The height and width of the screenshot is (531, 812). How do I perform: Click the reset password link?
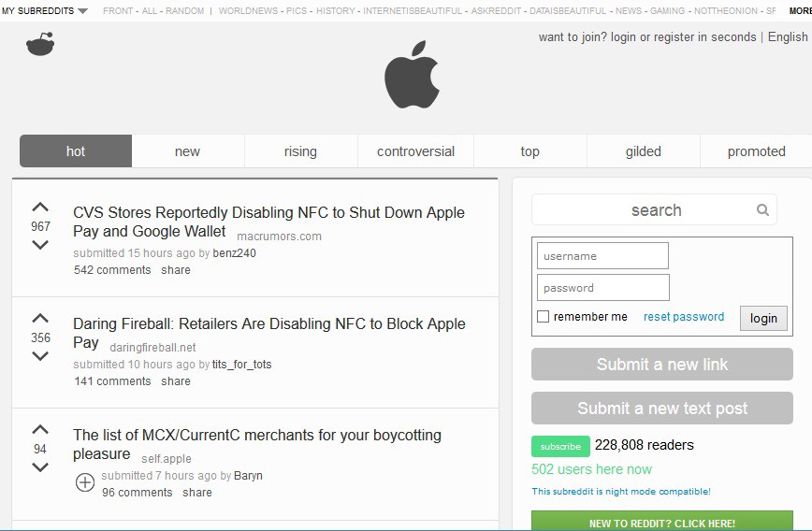coord(684,317)
